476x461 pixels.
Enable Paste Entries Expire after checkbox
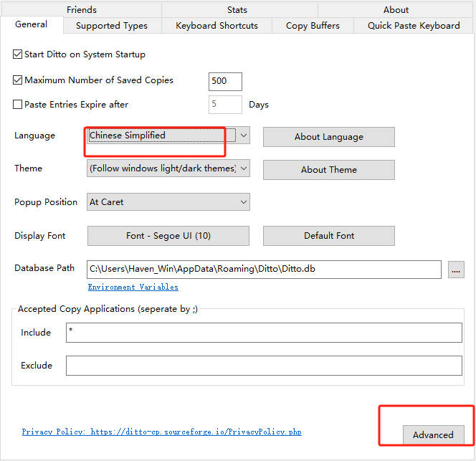coord(18,105)
